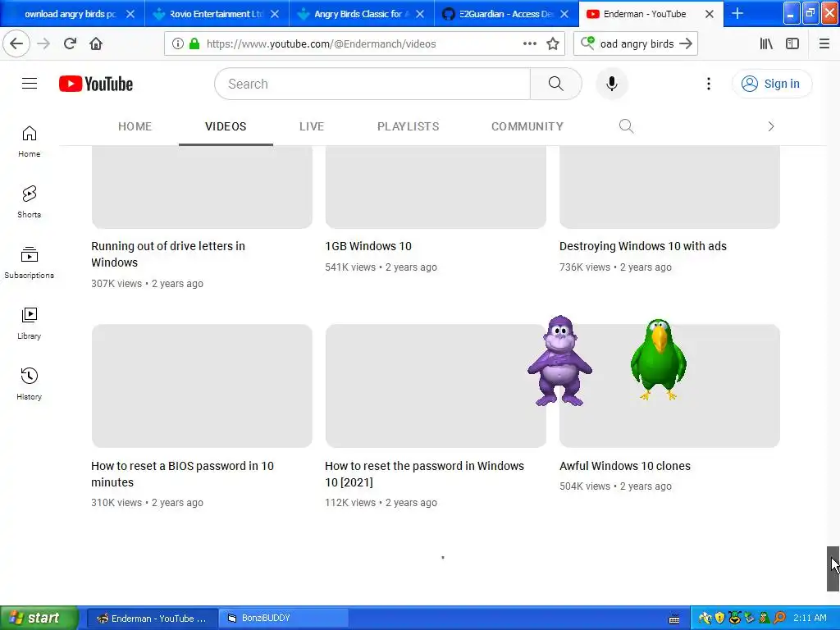Bookmark this page with the star icon
840x630 pixels.
[553, 43]
